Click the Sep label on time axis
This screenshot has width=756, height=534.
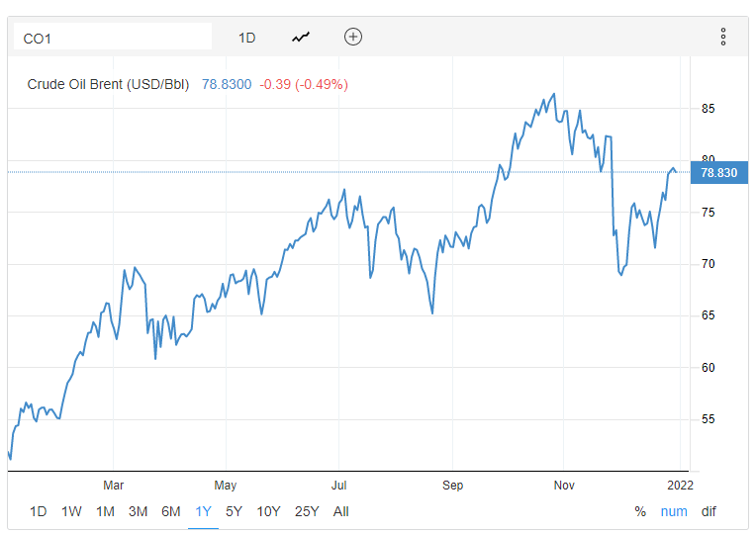click(x=453, y=485)
